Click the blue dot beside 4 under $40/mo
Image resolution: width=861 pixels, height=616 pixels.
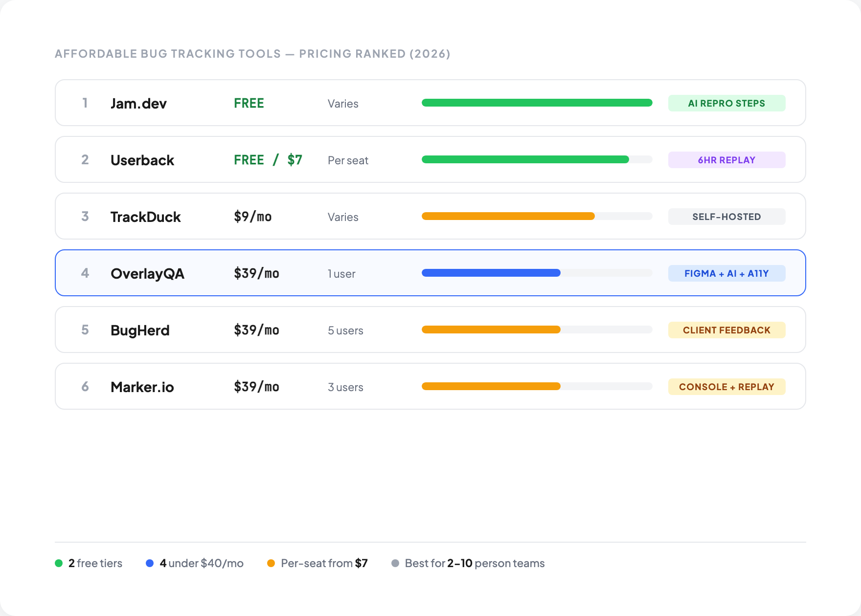click(150, 563)
